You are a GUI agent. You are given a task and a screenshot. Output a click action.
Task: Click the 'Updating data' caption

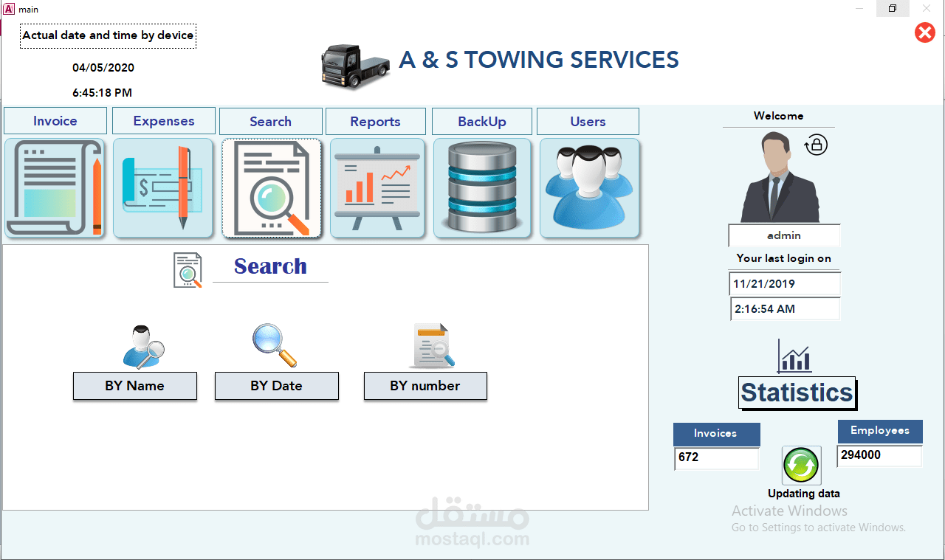[804, 494]
